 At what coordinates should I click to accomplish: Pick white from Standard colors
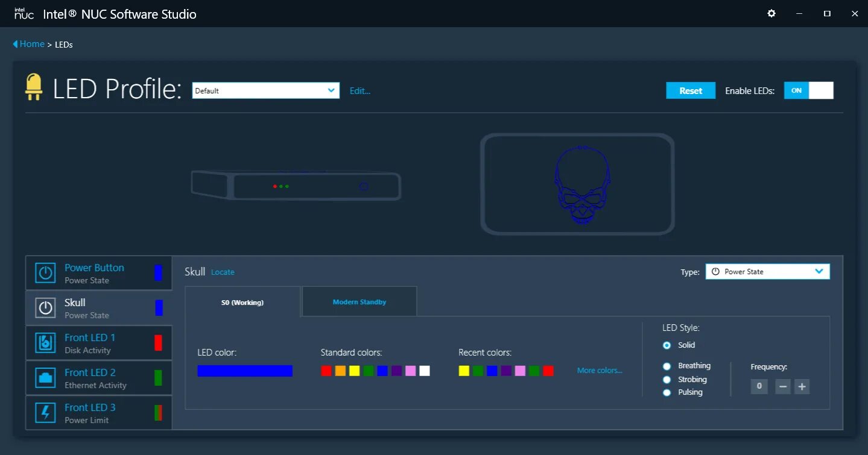point(425,371)
